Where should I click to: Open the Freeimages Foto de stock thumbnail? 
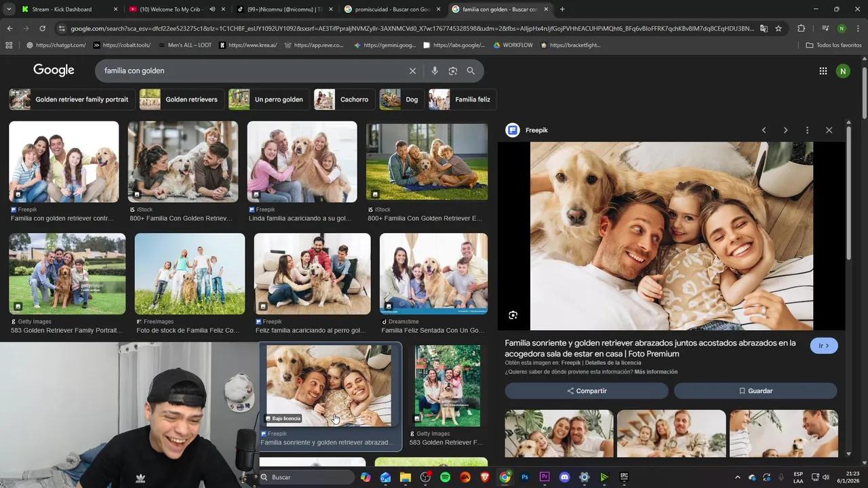(x=190, y=274)
